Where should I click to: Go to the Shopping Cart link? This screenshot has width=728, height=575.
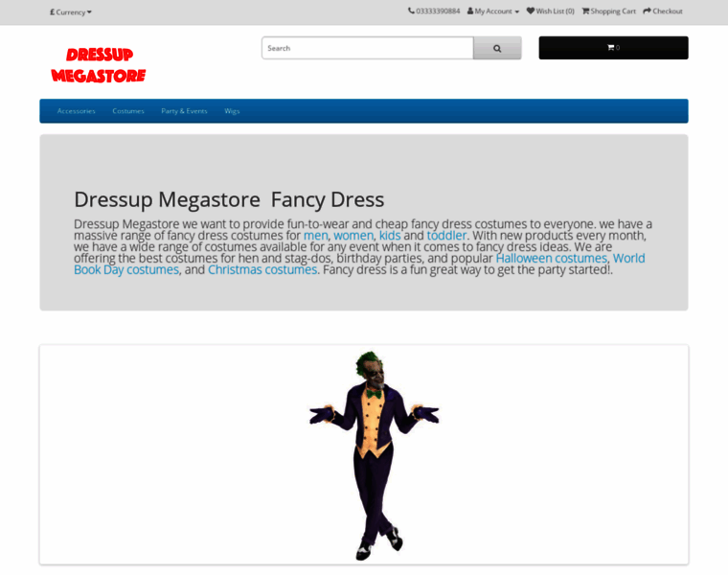[x=608, y=11]
